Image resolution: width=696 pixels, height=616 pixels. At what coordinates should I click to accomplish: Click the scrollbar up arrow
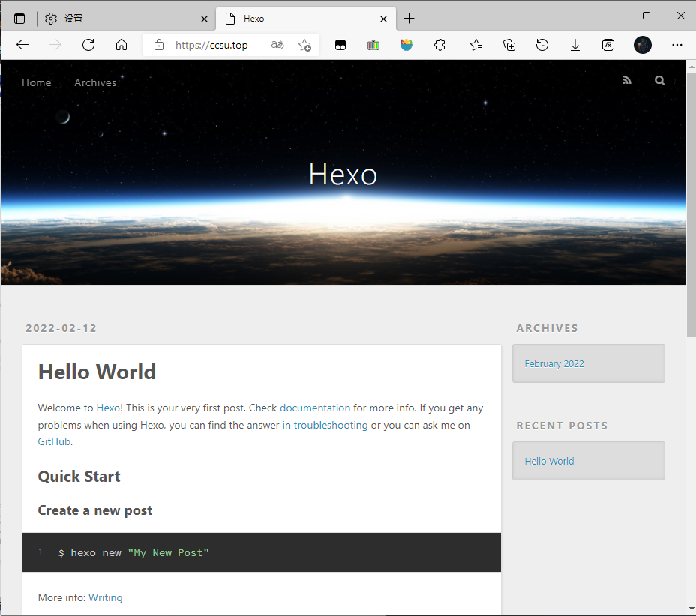point(691,67)
